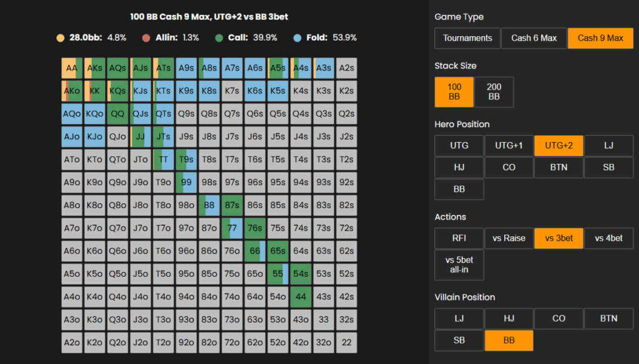This screenshot has height=364, width=639.
Task: Click the green Call legend dot
Action: pyautogui.click(x=219, y=38)
